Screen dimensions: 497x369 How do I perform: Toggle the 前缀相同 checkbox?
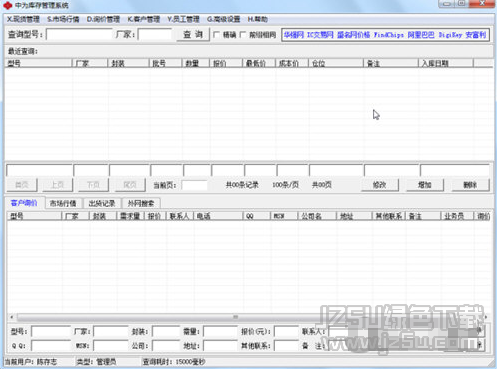coord(243,34)
